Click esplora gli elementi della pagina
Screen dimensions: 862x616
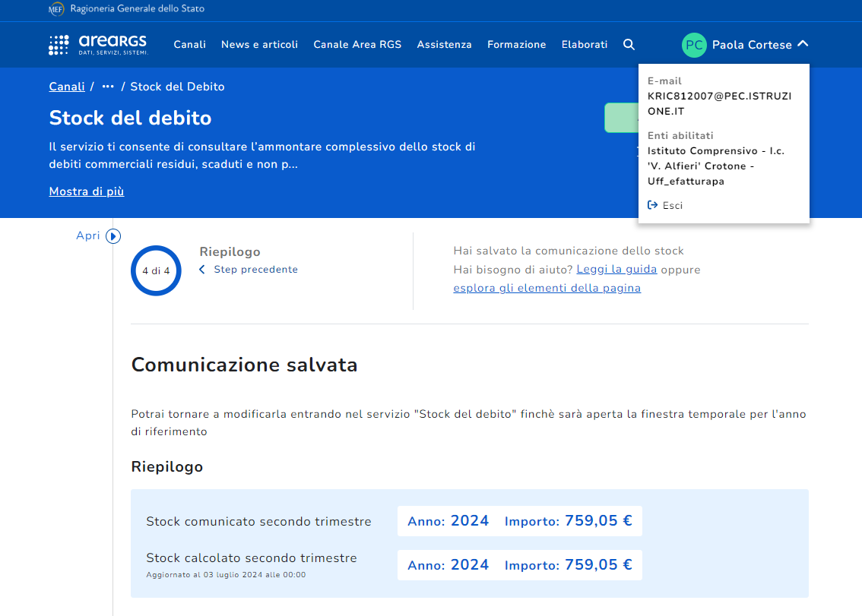pos(547,288)
